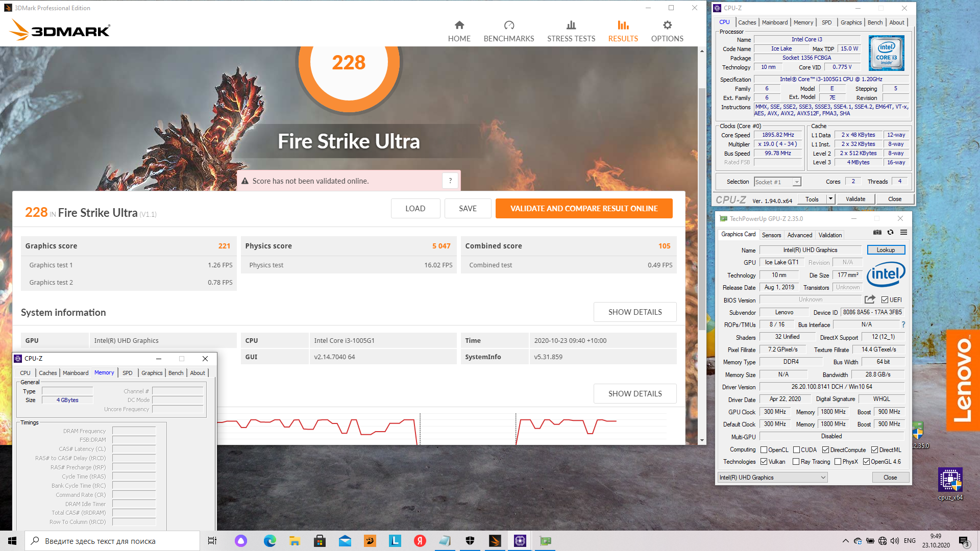Select Mainboard tab in the lower CPU-Z window
Screen dimensions: 980x551
pyautogui.click(x=76, y=373)
